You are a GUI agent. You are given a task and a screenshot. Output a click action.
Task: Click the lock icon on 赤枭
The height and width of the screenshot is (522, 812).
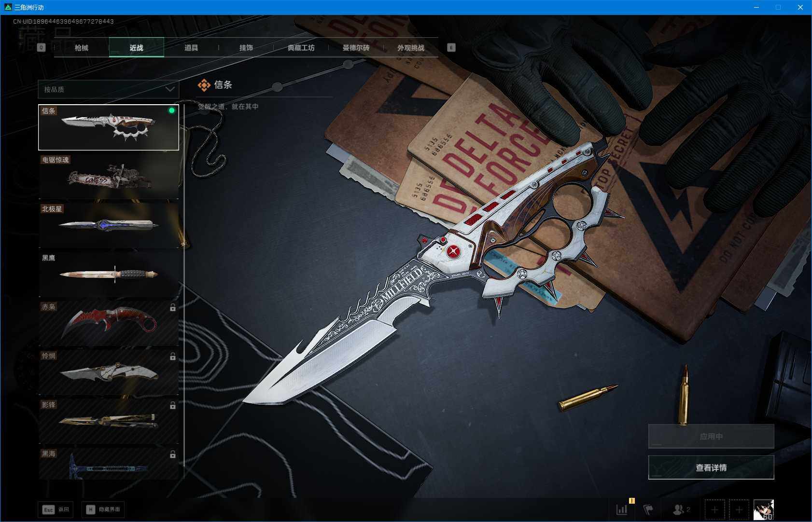[x=173, y=307]
